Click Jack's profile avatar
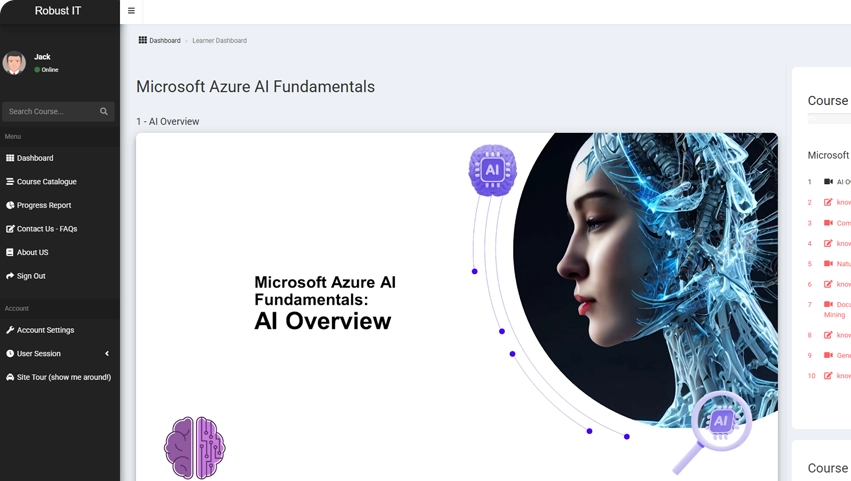The height and width of the screenshot is (481, 851). 14,63
